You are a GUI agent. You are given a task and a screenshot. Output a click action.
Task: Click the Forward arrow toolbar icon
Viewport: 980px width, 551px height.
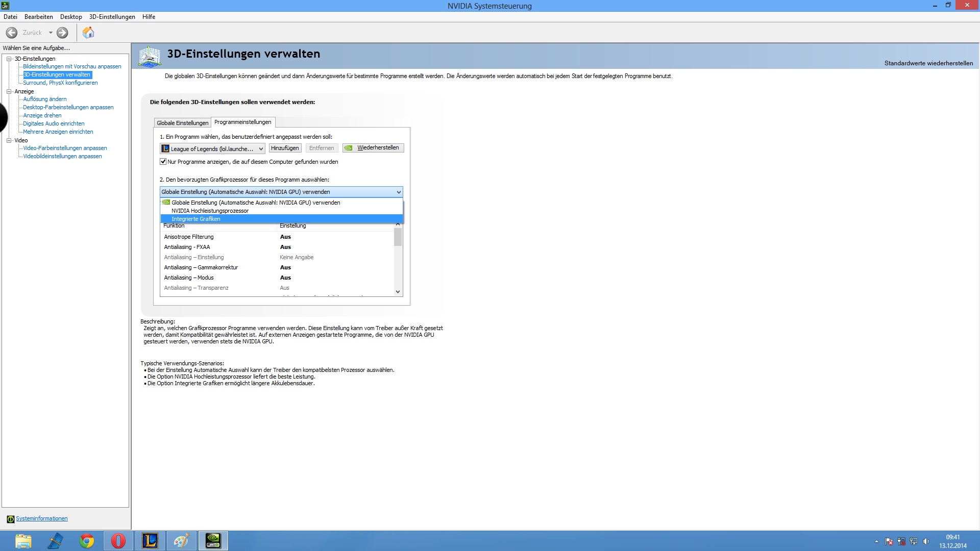[62, 33]
